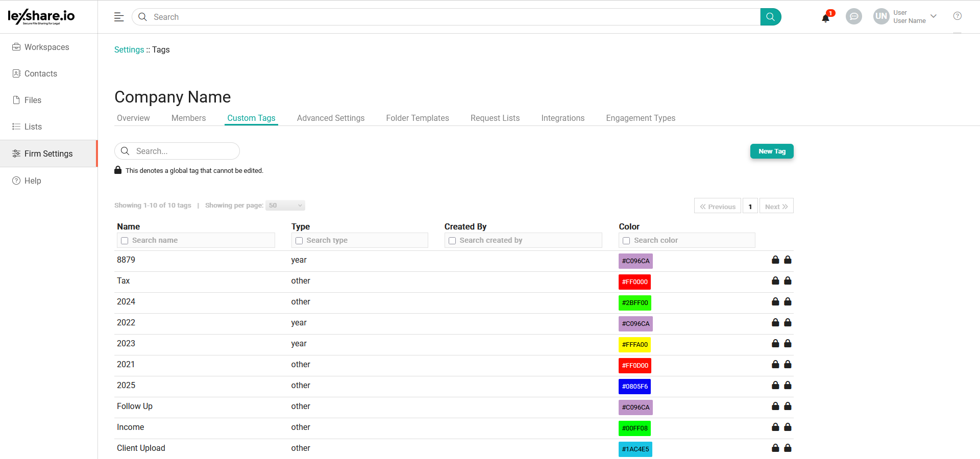Click the UN user avatar
980x459 pixels.
(x=881, y=16)
